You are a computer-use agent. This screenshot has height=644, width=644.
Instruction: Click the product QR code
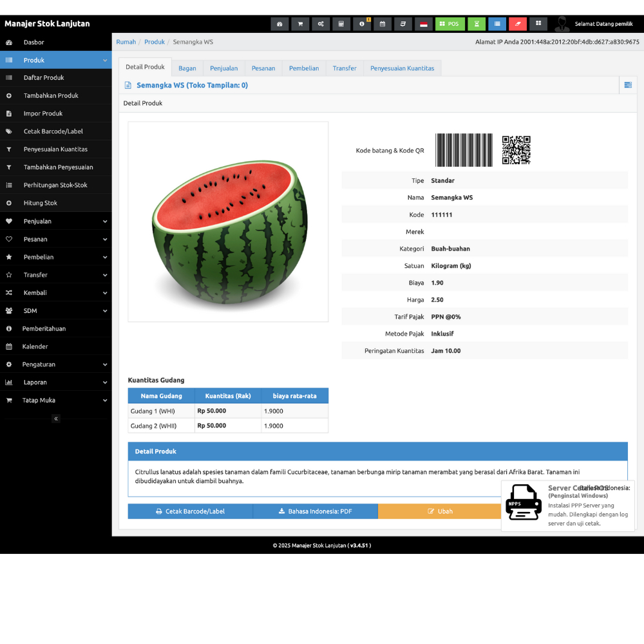coord(516,150)
